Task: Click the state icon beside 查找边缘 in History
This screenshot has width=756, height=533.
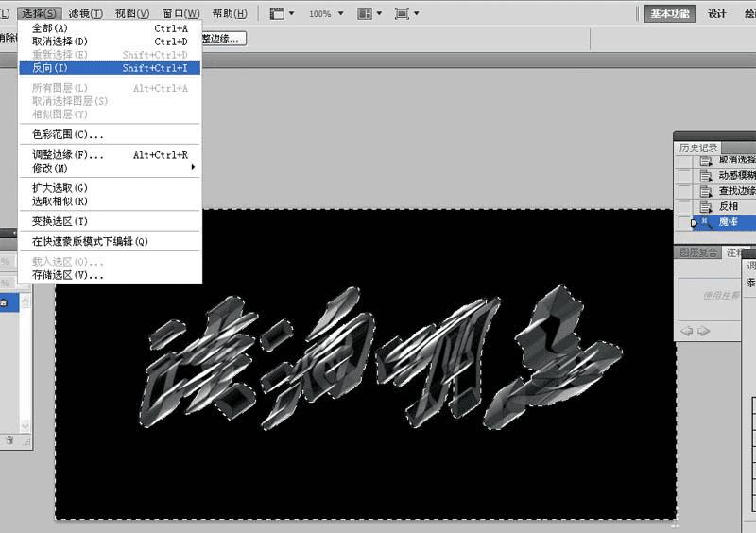Action: pyautogui.click(x=706, y=192)
